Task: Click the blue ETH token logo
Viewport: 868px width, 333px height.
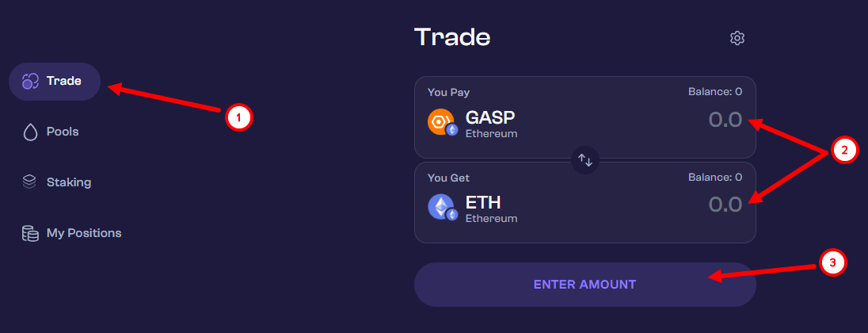Action: (441, 207)
